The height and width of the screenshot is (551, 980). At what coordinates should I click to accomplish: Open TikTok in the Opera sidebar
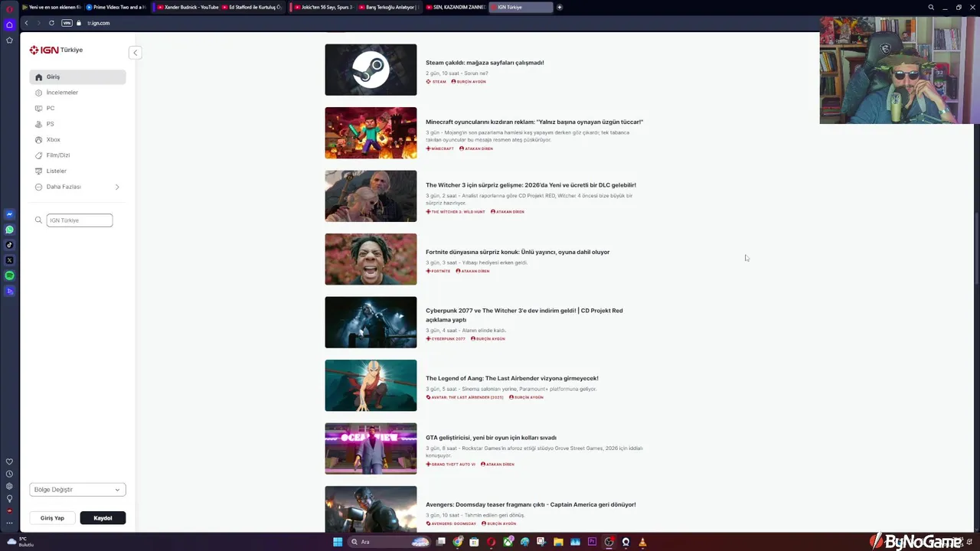9,245
